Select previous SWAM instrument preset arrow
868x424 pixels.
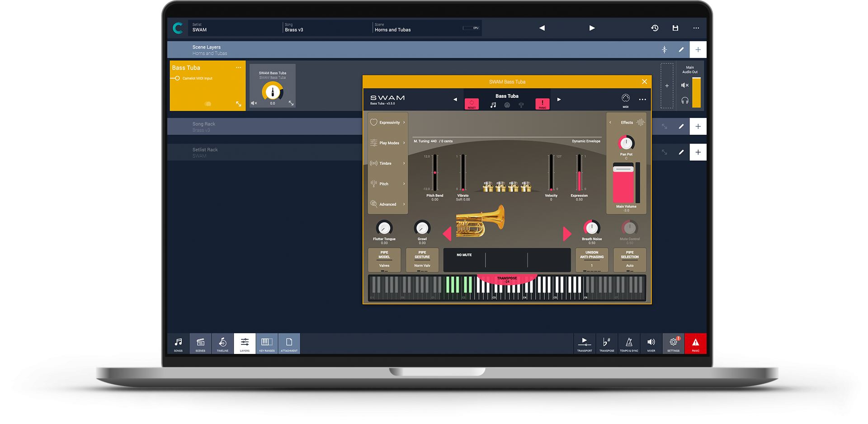point(455,99)
